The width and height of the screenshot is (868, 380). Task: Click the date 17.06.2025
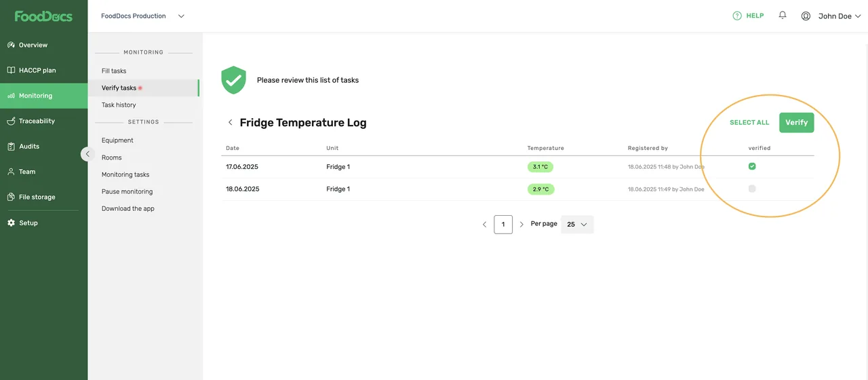pos(242,167)
